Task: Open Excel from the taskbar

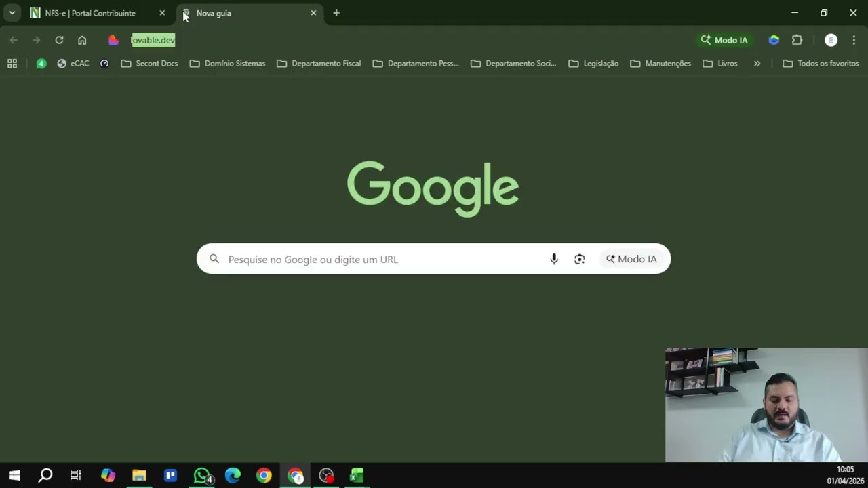Action: tap(357, 475)
